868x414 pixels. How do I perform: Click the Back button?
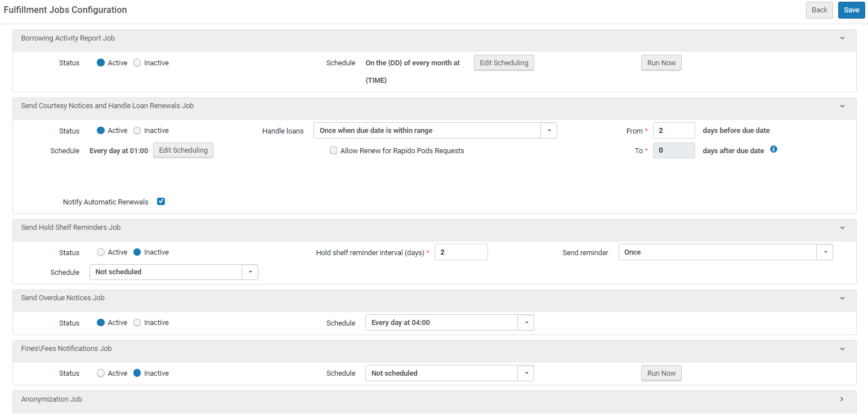(x=820, y=10)
